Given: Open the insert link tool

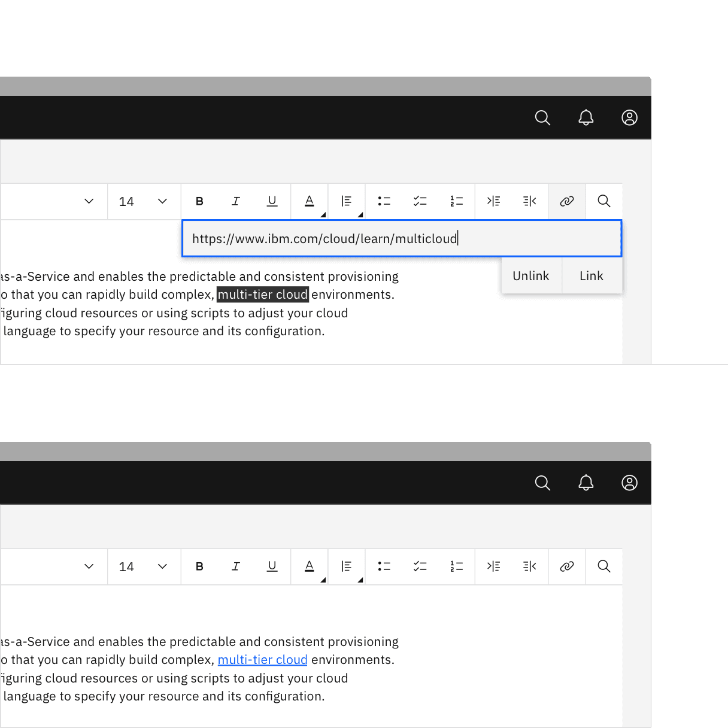Looking at the screenshot, I should (x=566, y=201).
